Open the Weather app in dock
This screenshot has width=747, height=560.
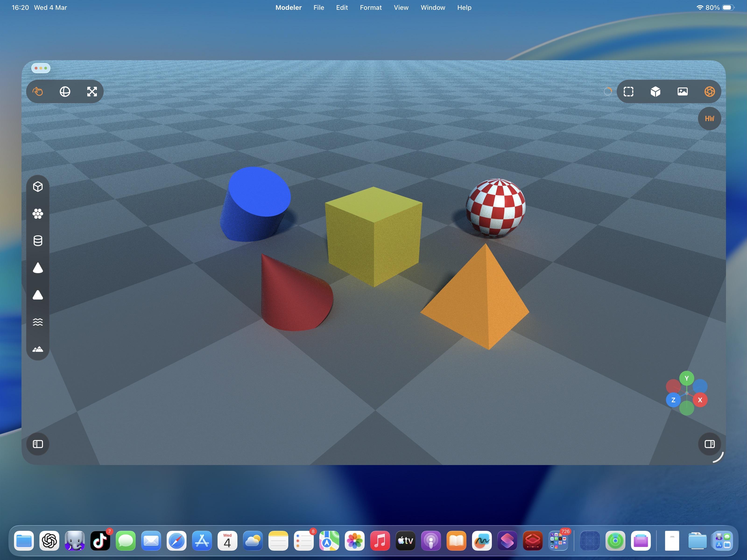(253, 541)
